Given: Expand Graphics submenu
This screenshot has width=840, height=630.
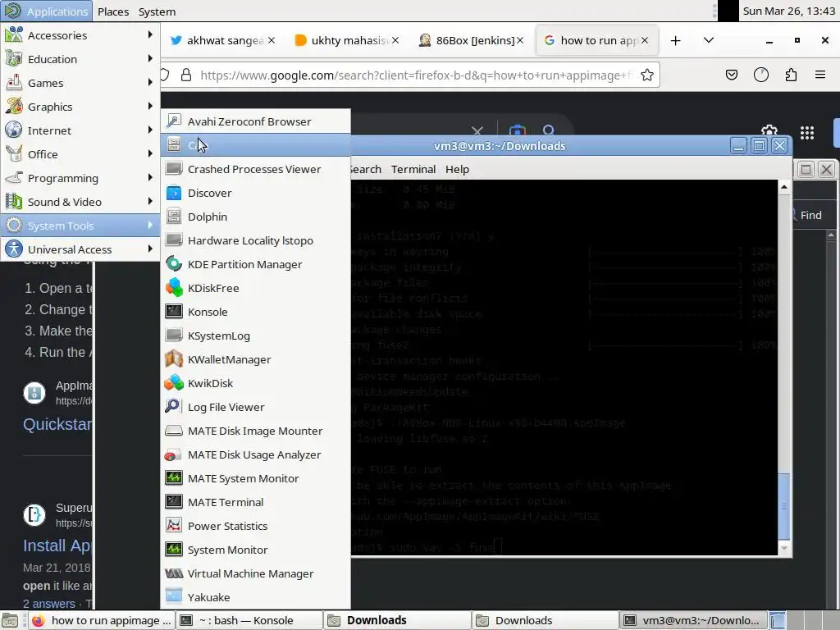Looking at the screenshot, I should (x=80, y=107).
